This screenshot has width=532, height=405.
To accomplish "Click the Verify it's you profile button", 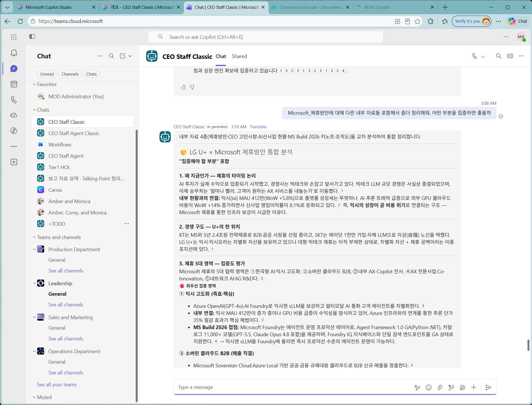I will tap(471, 21).
